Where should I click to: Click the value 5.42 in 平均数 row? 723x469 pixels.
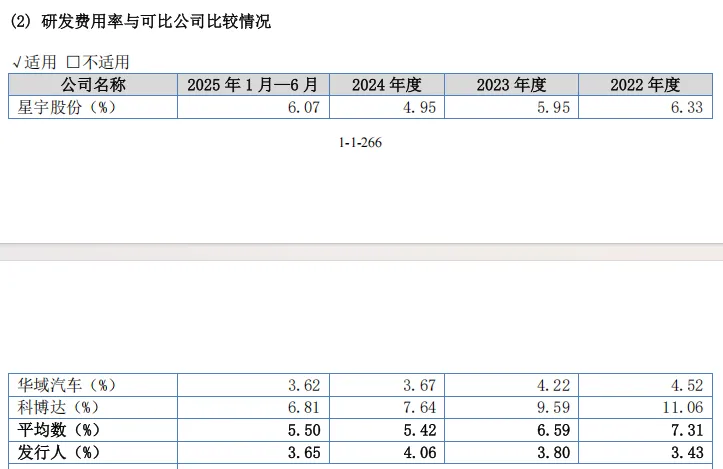pos(420,430)
